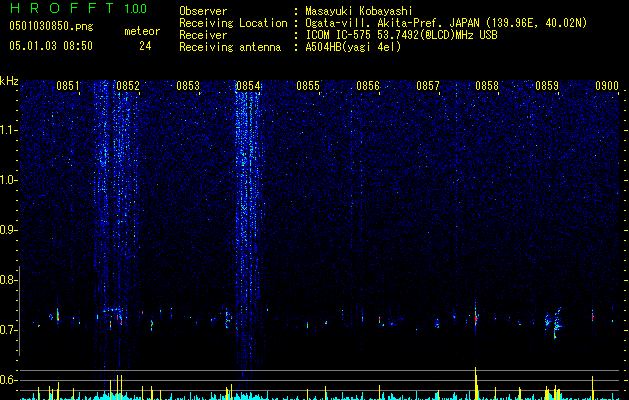Click the Observer field label
The height and width of the screenshot is (400, 629).
[x=203, y=11]
